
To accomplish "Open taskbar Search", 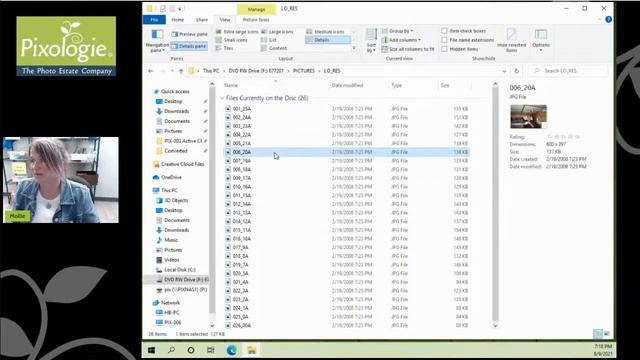I will (x=171, y=350).
